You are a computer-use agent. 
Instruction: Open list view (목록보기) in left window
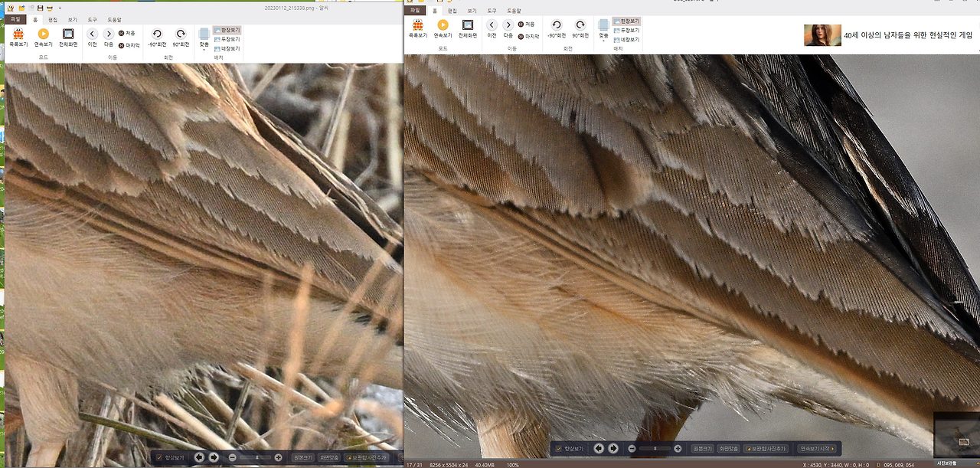pyautogui.click(x=18, y=38)
